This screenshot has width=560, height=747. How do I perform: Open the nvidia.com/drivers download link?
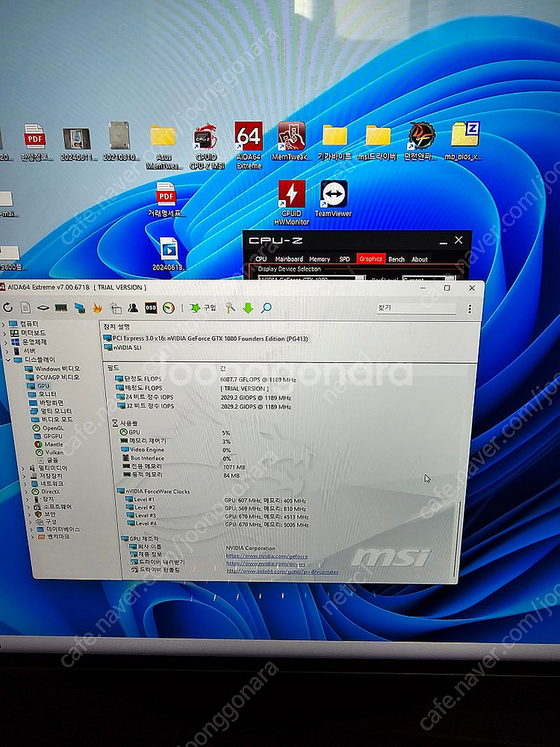(x=266, y=563)
